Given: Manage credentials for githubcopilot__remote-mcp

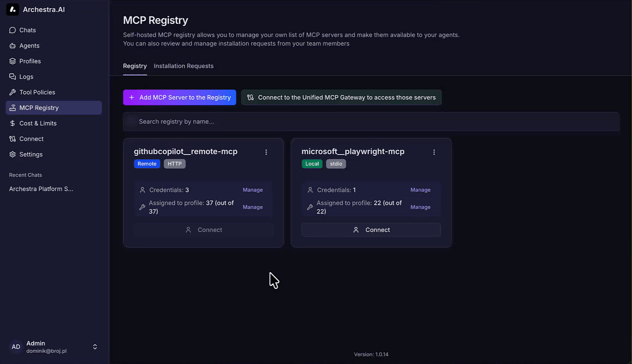Looking at the screenshot, I should (x=252, y=190).
